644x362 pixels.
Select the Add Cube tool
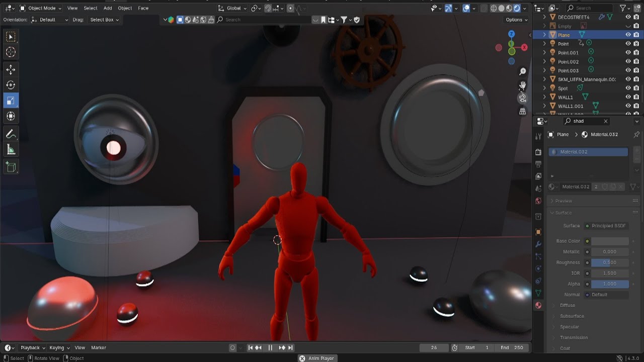(x=11, y=167)
